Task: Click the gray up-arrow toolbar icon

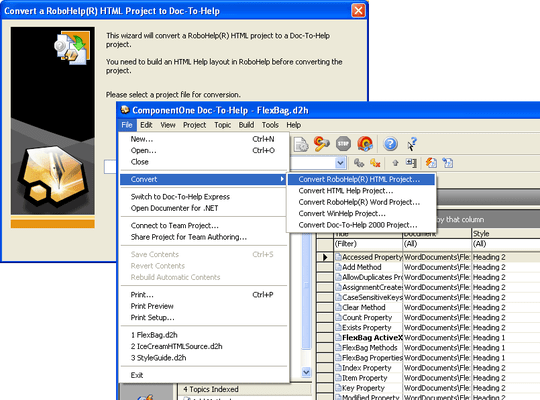Action: 395,163
